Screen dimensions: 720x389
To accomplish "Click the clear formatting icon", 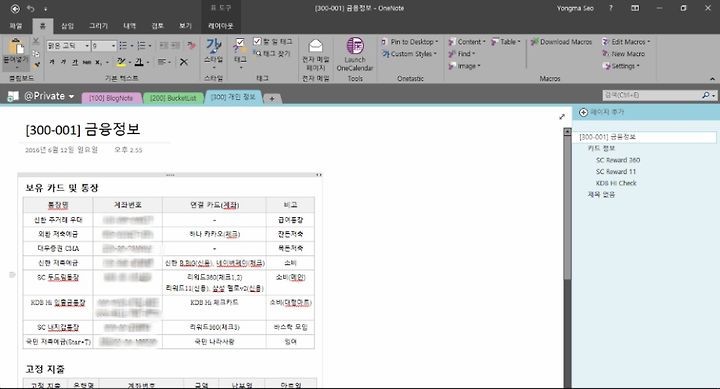I will coord(191,45).
